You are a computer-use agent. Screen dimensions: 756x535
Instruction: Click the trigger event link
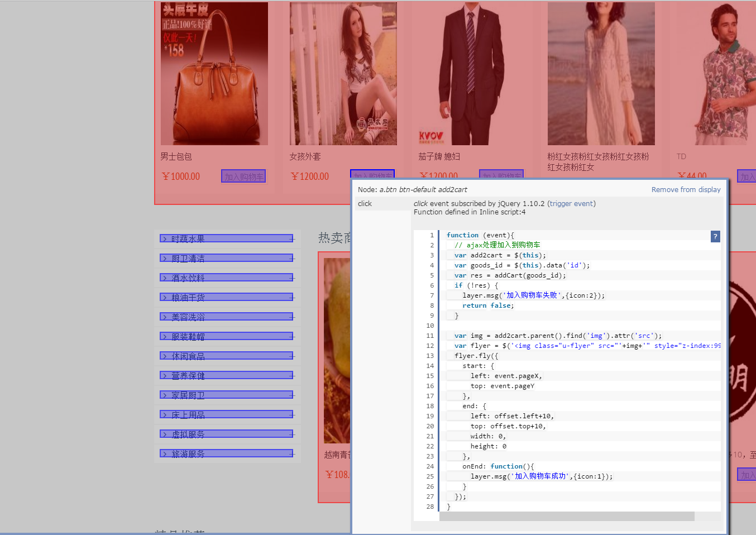tap(572, 204)
